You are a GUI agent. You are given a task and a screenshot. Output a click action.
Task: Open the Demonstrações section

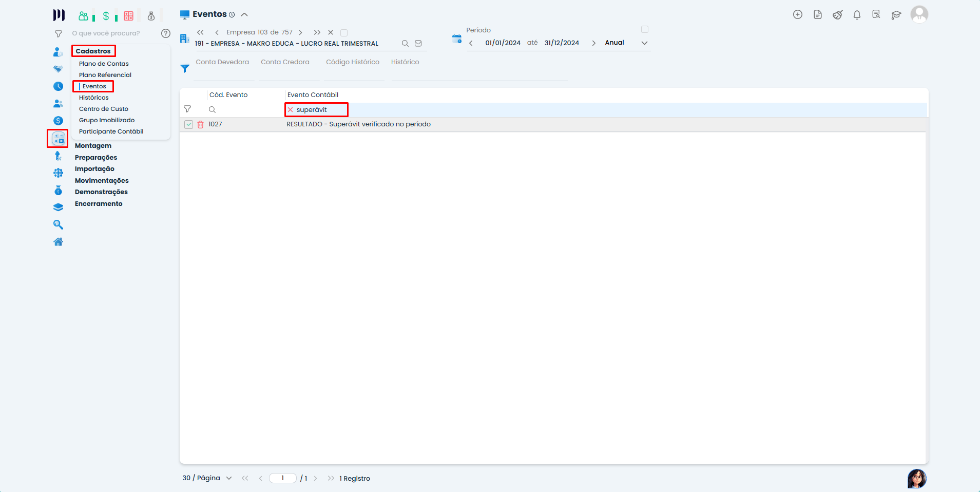pos(101,192)
